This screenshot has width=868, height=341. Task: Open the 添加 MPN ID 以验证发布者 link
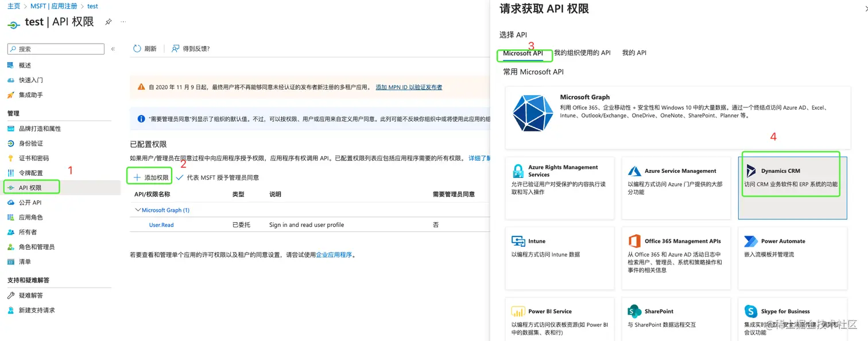[x=409, y=87]
